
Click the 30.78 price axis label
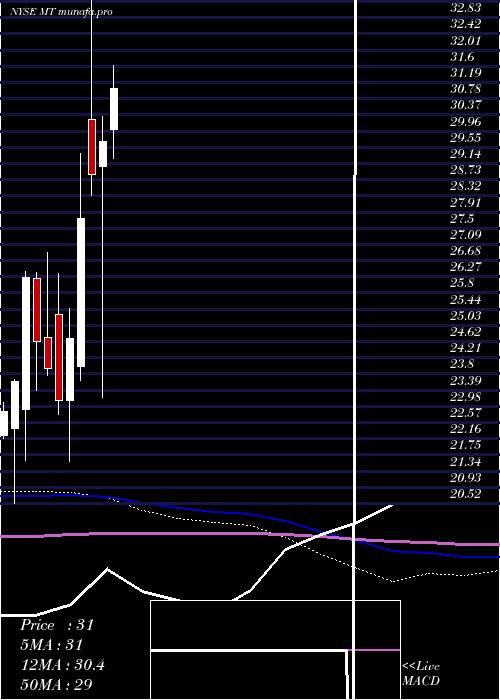(x=466, y=89)
